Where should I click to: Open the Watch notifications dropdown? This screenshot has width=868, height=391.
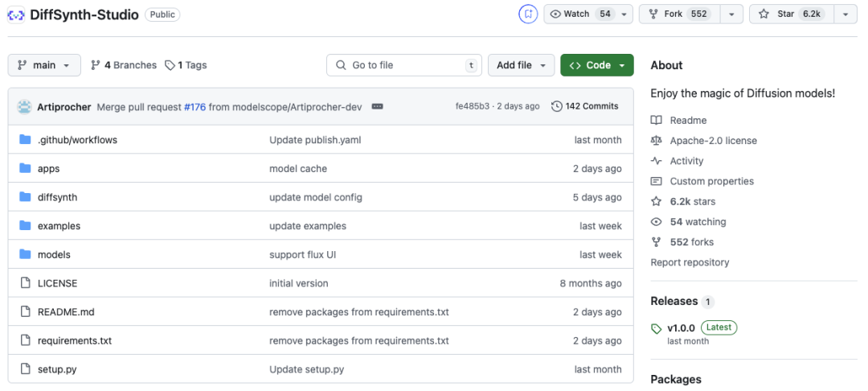(x=588, y=14)
